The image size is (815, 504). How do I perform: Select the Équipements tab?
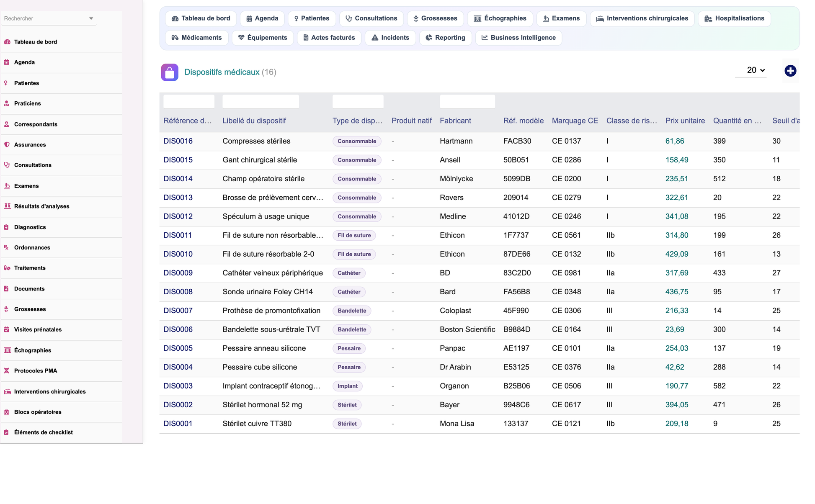(x=263, y=38)
